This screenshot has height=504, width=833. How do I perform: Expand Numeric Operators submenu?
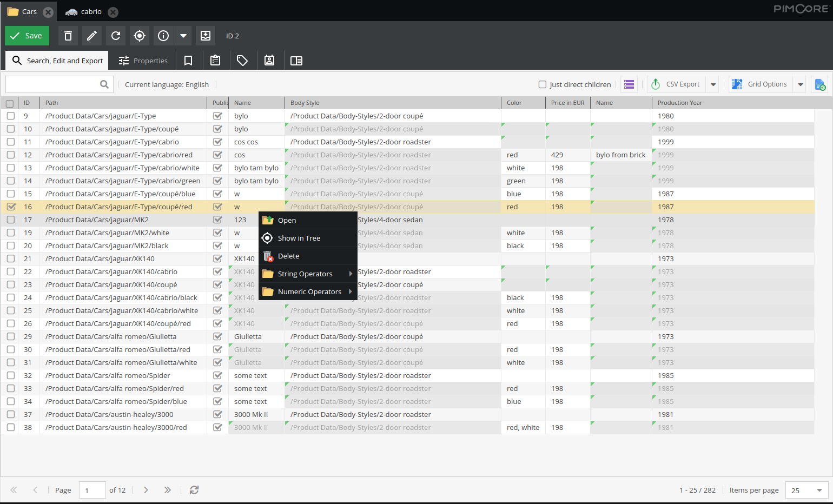point(308,291)
